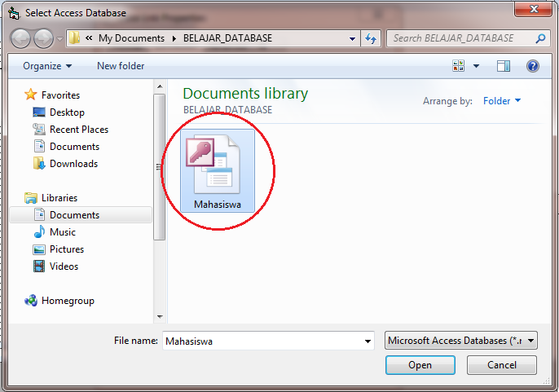The height and width of the screenshot is (392, 559).
Task: Open the Videos library
Action: click(x=55, y=266)
